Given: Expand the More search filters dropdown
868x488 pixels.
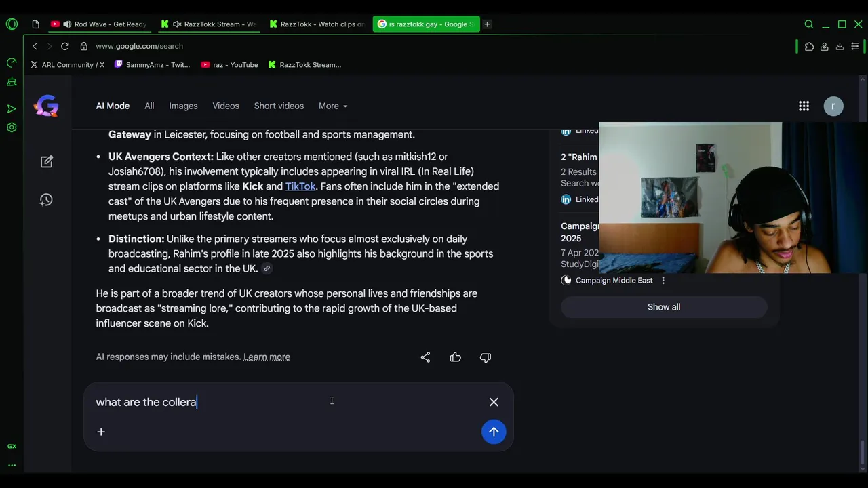Looking at the screenshot, I should [x=333, y=106].
